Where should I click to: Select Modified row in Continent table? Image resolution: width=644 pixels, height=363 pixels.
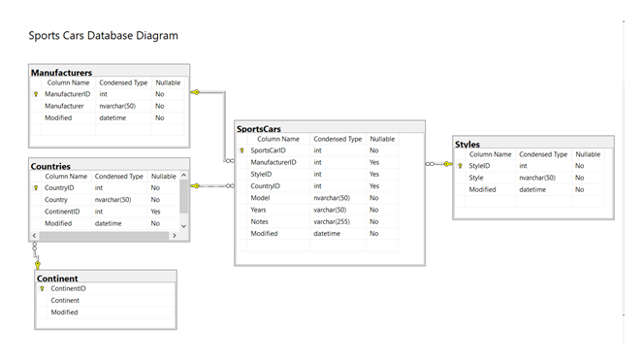tap(106, 313)
